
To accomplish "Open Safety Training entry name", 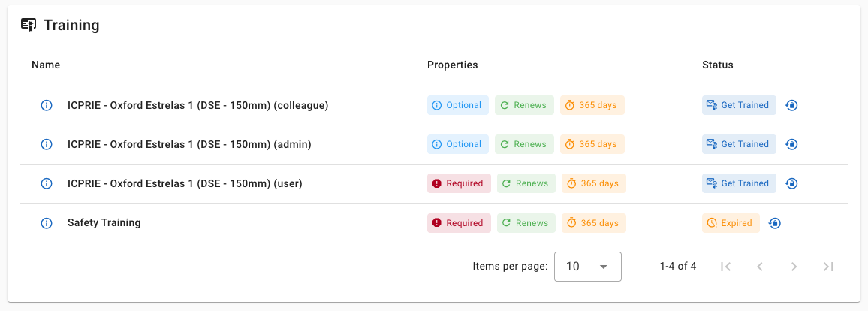I will point(104,222).
